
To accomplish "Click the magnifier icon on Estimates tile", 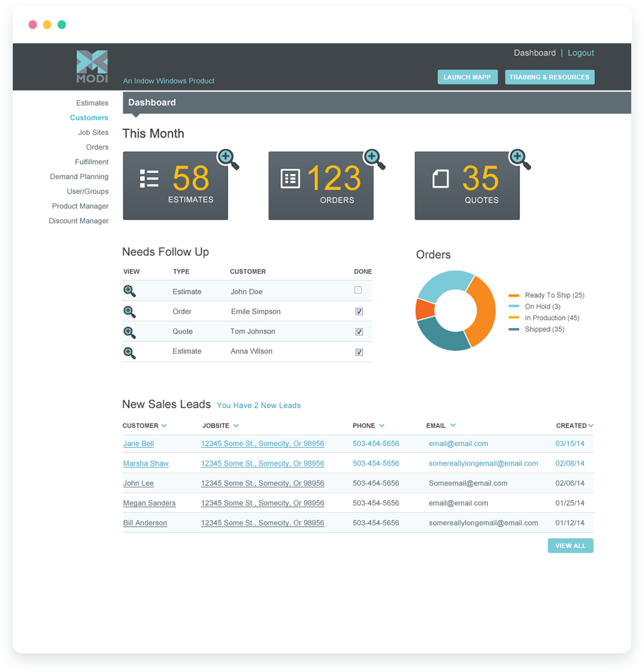I will coord(227,159).
